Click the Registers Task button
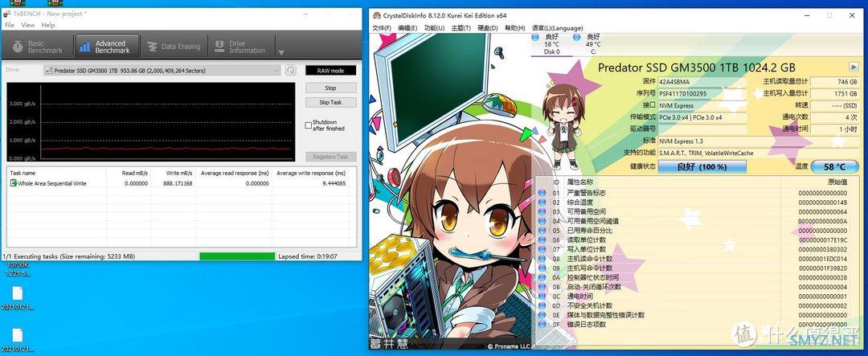868x356 pixels. click(330, 157)
